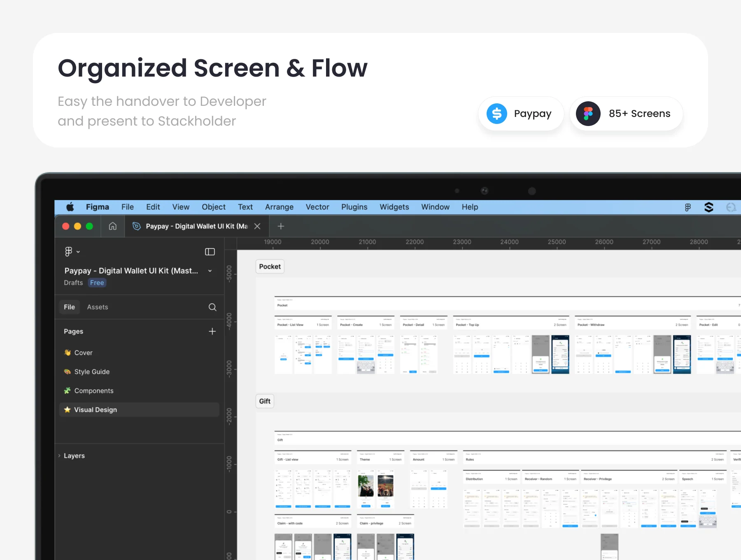741x560 pixels.
Task: Click the 85+ Screens Figma badge
Action: click(x=626, y=114)
